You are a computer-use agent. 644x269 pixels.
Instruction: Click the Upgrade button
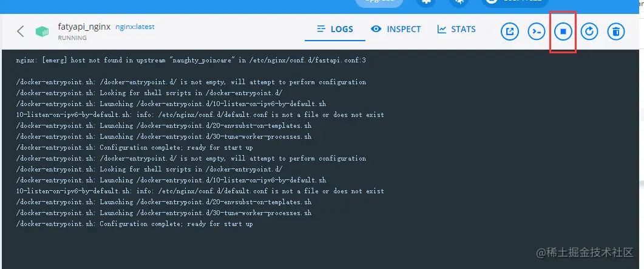click(379, 2)
